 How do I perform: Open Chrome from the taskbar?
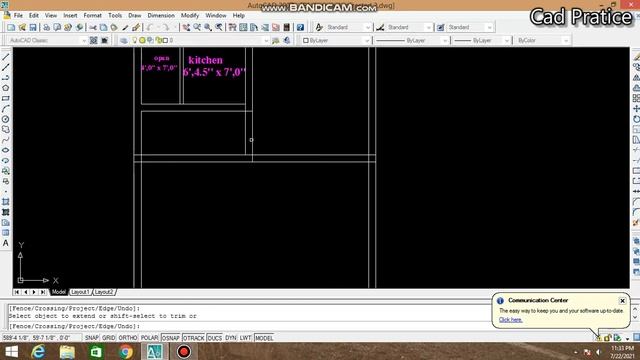pyautogui.click(x=126, y=352)
